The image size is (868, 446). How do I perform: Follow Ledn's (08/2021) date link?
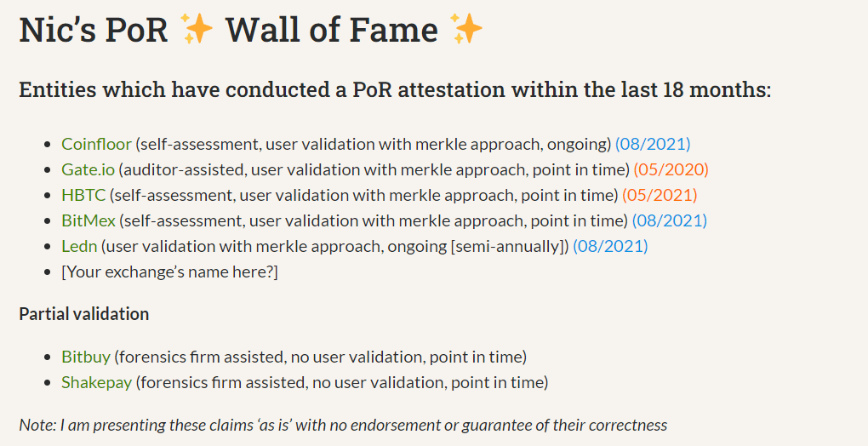coord(610,246)
